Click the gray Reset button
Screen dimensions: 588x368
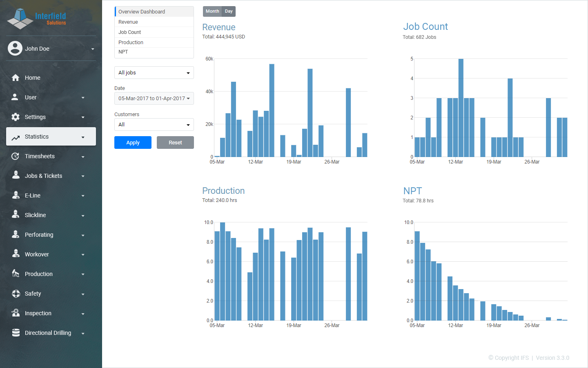click(175, 143)
